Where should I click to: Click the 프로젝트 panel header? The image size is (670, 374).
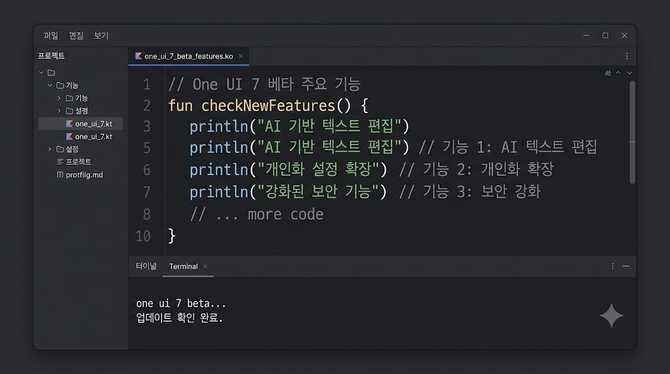pos(51,56)
